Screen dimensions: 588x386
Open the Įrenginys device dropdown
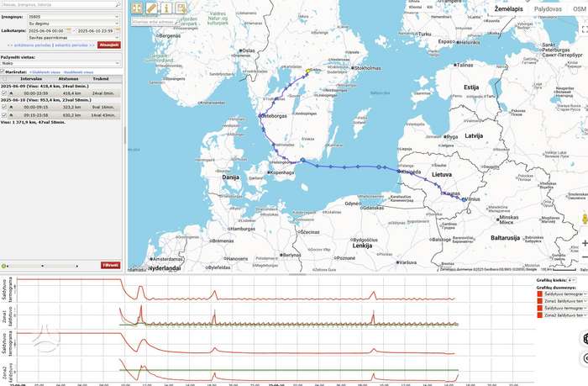[74, 17]
